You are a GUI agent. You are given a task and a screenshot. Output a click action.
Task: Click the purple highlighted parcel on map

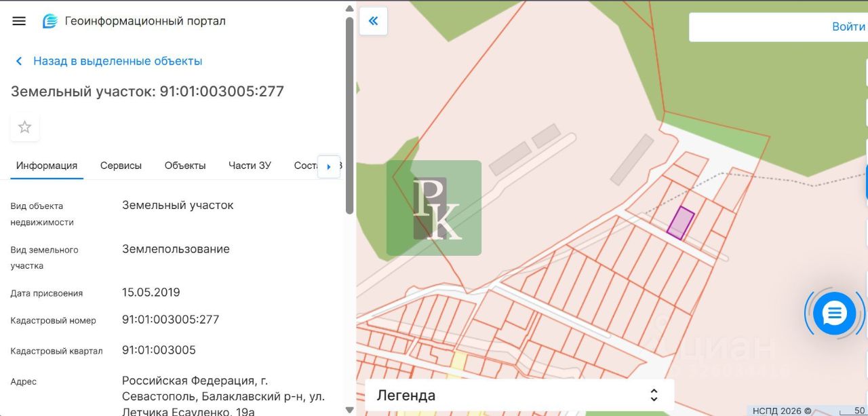(680, 223)
